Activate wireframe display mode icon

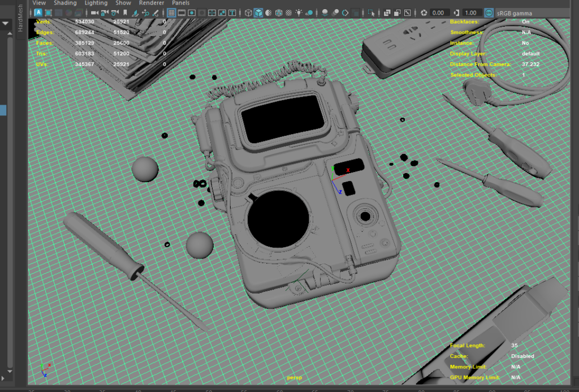coord(249,12)
